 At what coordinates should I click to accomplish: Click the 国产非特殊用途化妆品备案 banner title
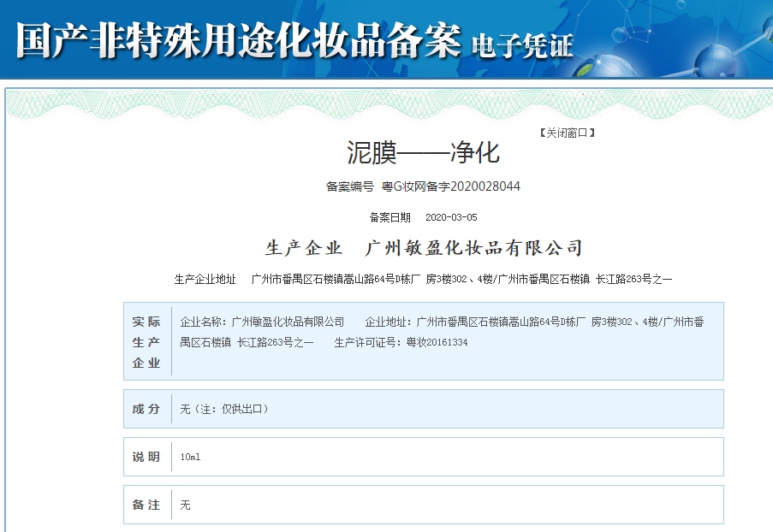click(x=238, y=40)
